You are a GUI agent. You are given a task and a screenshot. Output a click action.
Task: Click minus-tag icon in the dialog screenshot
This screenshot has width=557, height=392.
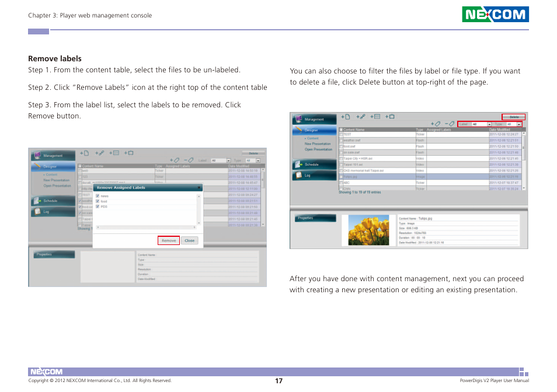pos(189,160)
